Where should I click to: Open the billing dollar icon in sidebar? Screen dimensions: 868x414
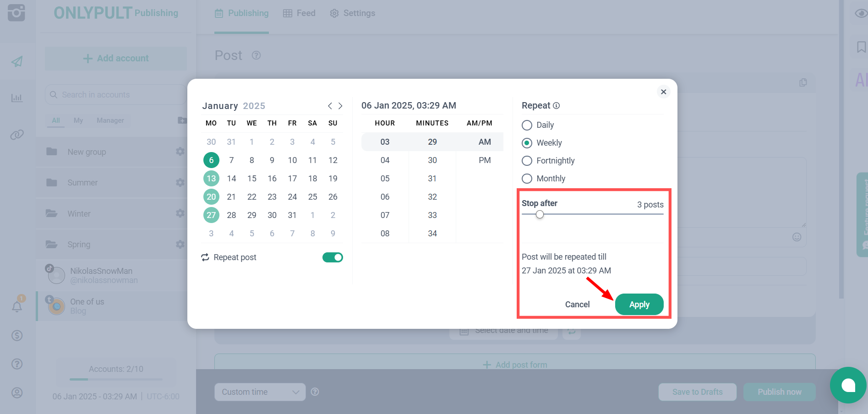tap(17, 336)
